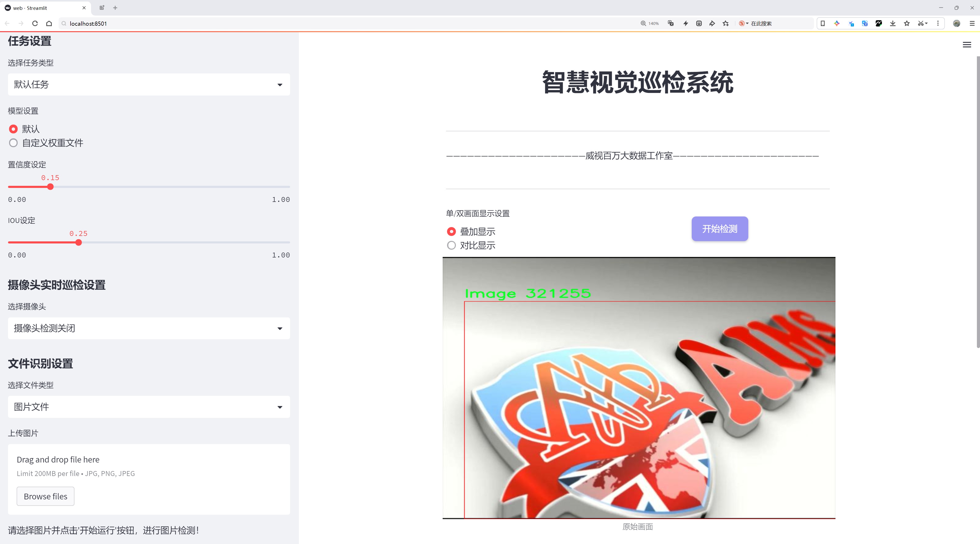The height and width of the screenshot is (544, 980).
Task: Click the confidence slider handle at 0.15
Action: click(50, 187)
